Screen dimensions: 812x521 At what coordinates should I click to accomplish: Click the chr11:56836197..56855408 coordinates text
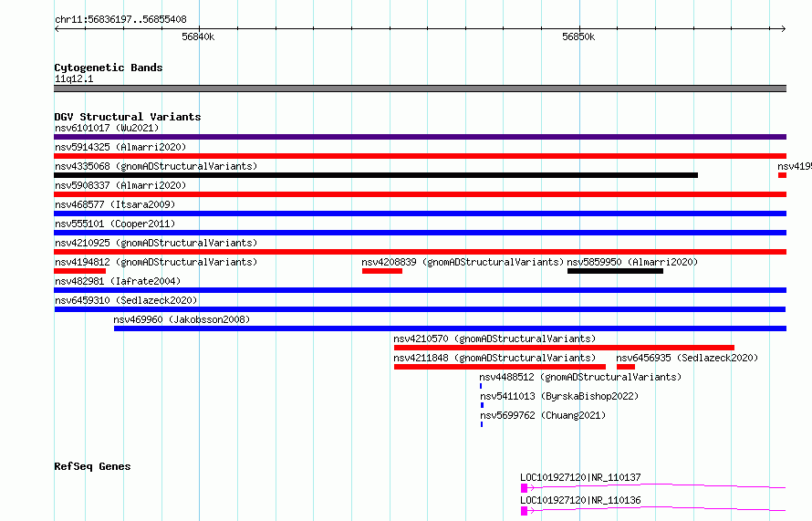120,20
